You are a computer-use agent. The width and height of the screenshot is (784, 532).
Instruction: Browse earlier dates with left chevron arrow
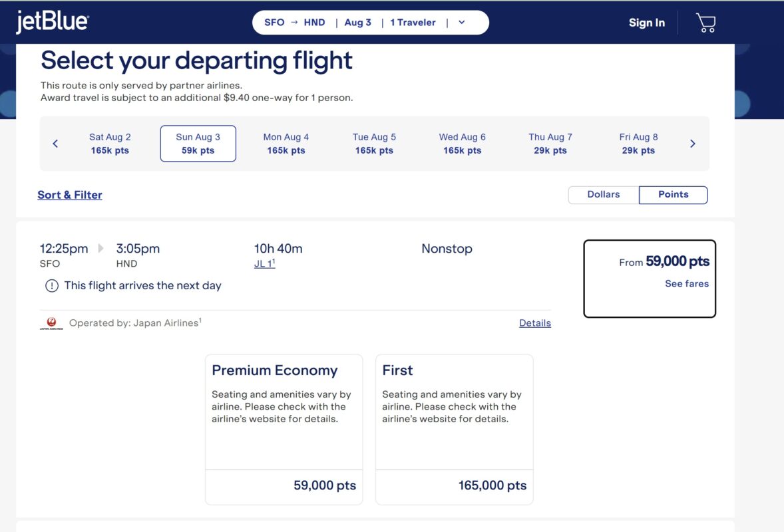tap(55, 143)
